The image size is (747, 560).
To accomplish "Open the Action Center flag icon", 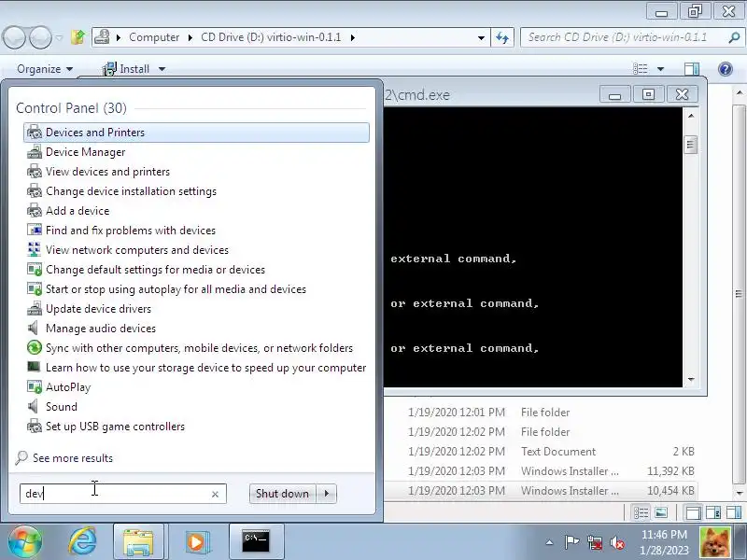I will click(x=571, y=542).
